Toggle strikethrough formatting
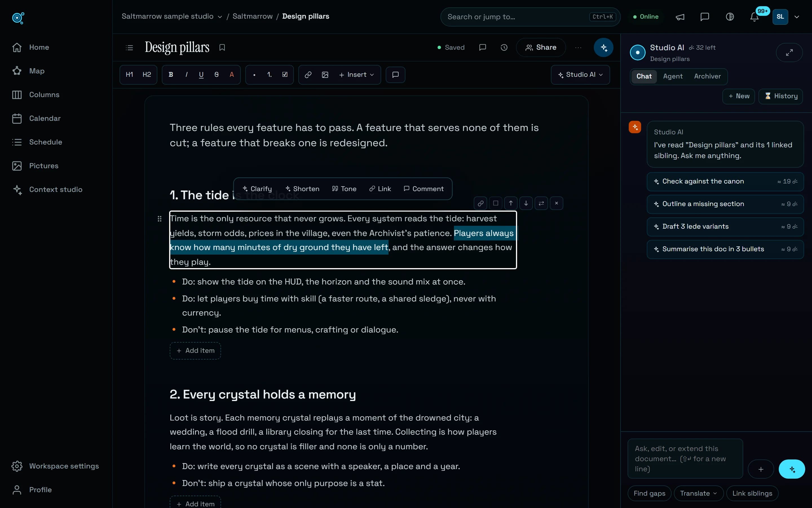 pyautogui.click(x=217, y=75)
